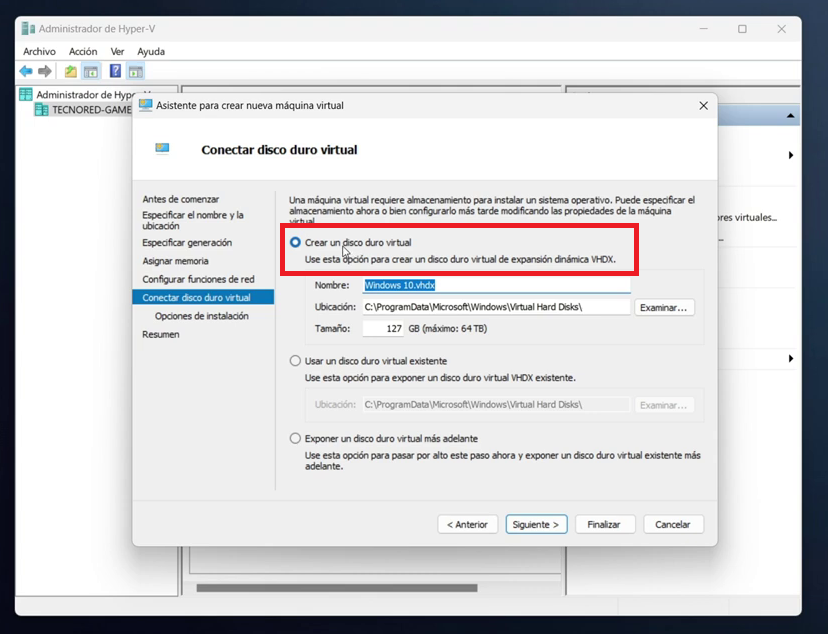The height and width of the screenshot is (634, 828).
Task: Go to Especificar generación step
Action: (187, 242)
